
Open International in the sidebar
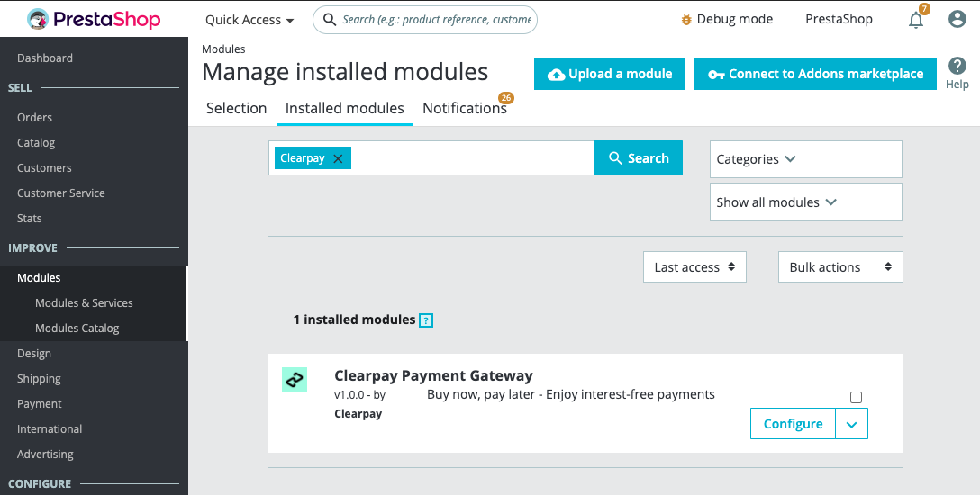[50, 428]
